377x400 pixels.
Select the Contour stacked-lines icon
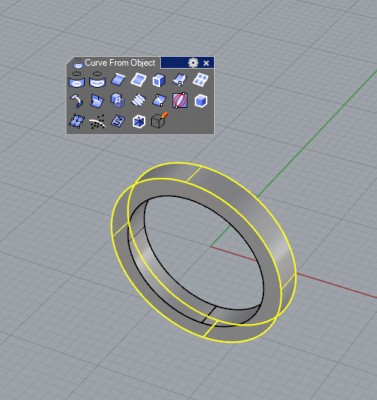(138, 100)
